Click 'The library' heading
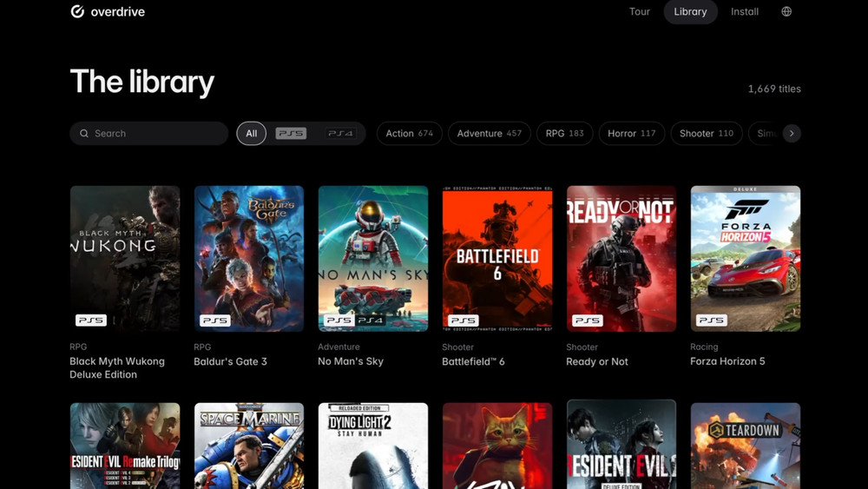 click(x=142, y=82)
